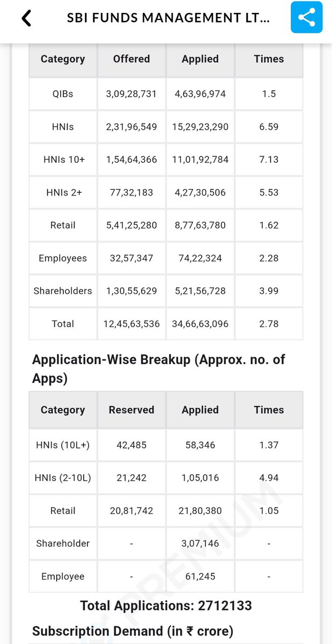
Task: Select the QIBs category cell
Action: click(x=63, y=93)
